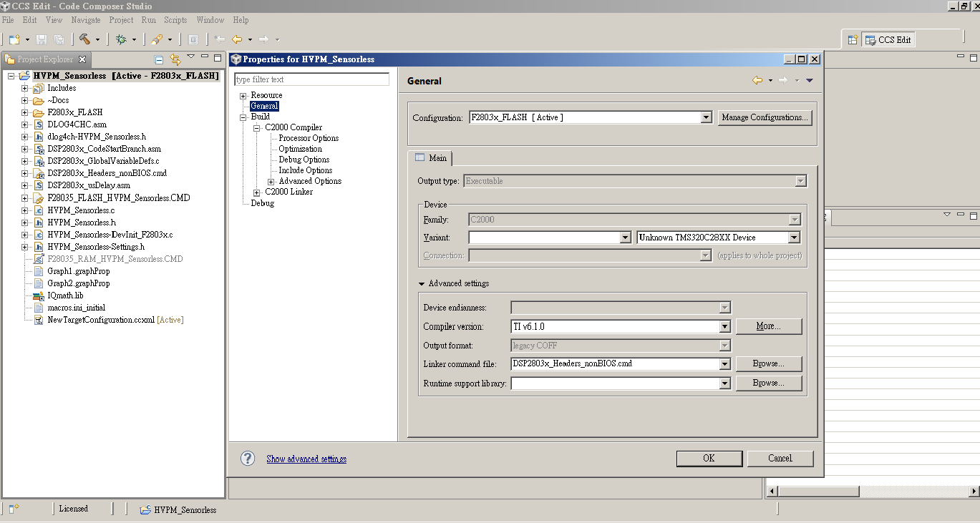Screen dimensions: 980x523
Task: Open the Project menu
Action: [121, 20]
